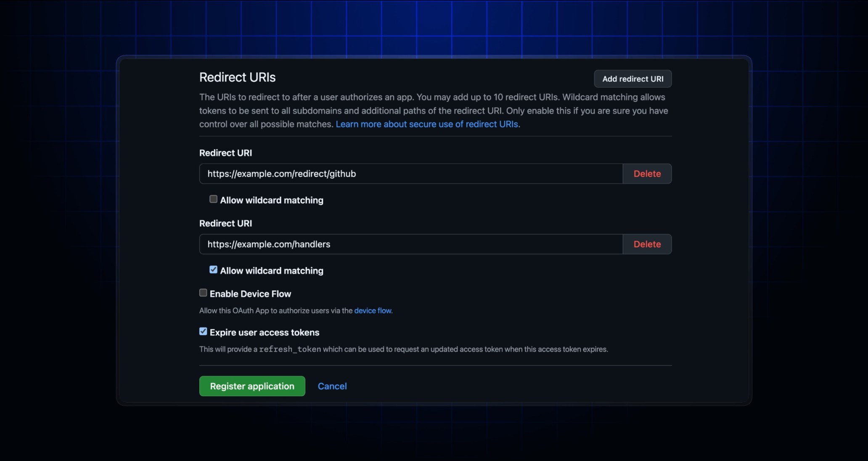The height and width of the screenshot is (461, 868).
Task: Click 'Allow this OAuth App to authorize' description
Action: point(296,310)
